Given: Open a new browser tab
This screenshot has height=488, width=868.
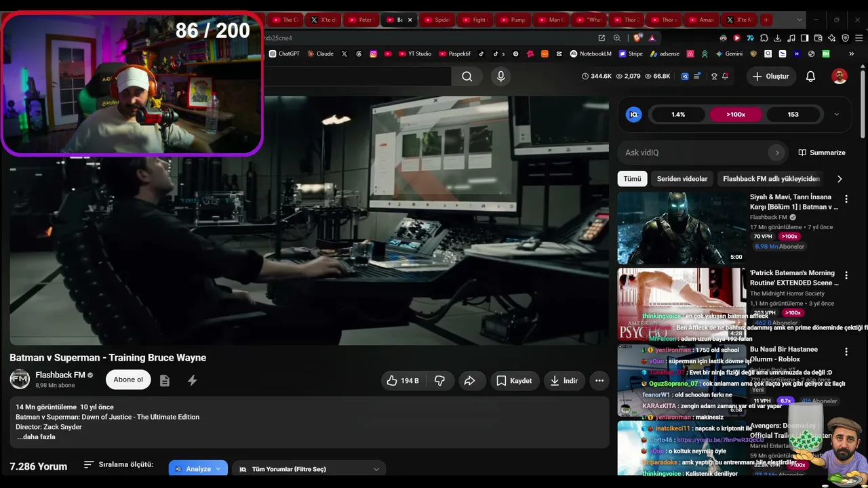Looking at the screenshot, I should tap(766, 20).
